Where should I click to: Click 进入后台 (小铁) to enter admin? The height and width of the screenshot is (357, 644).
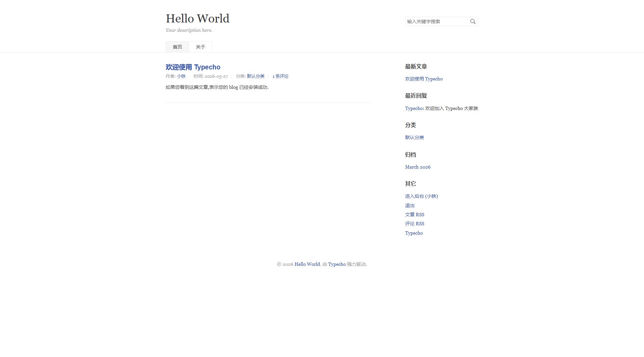click(x=421, y=196)
